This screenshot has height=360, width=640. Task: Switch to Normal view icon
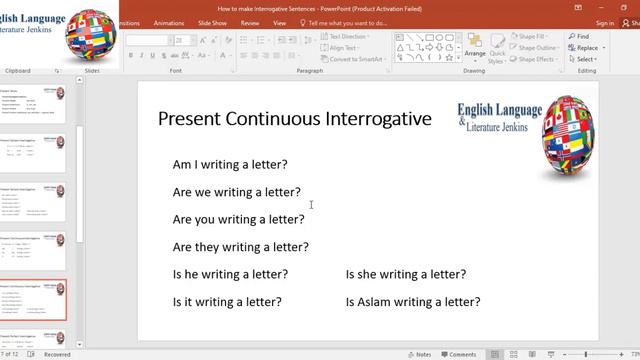[x=494, y=355]
